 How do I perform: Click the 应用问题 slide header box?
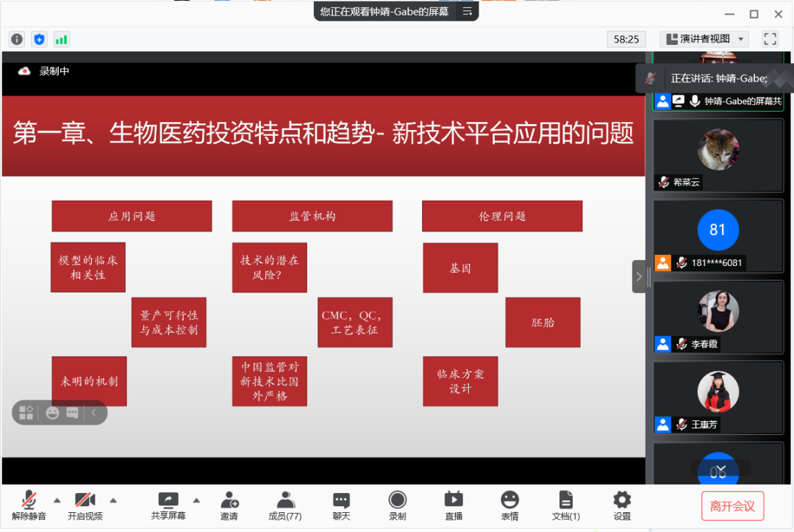tap(132, 216)
